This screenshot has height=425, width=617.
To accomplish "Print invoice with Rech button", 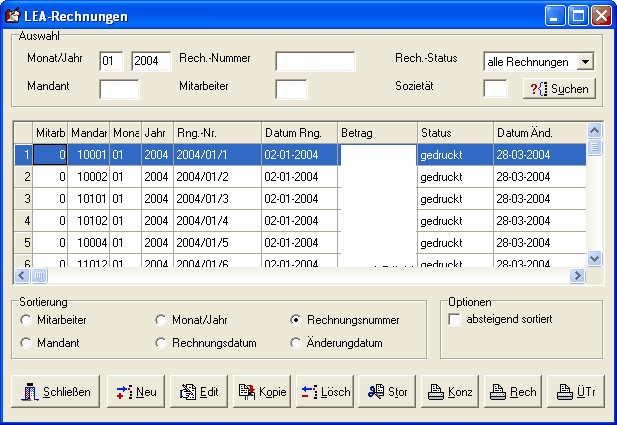I will click(513, 392).
